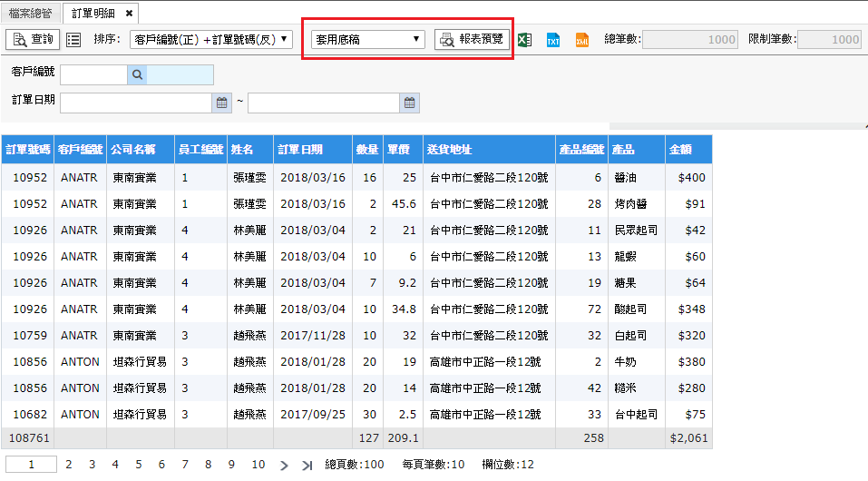Image resolution: width=868 pixels, height=481 pixels.
Task: Click order number 10682 cell
Action: 28,415
